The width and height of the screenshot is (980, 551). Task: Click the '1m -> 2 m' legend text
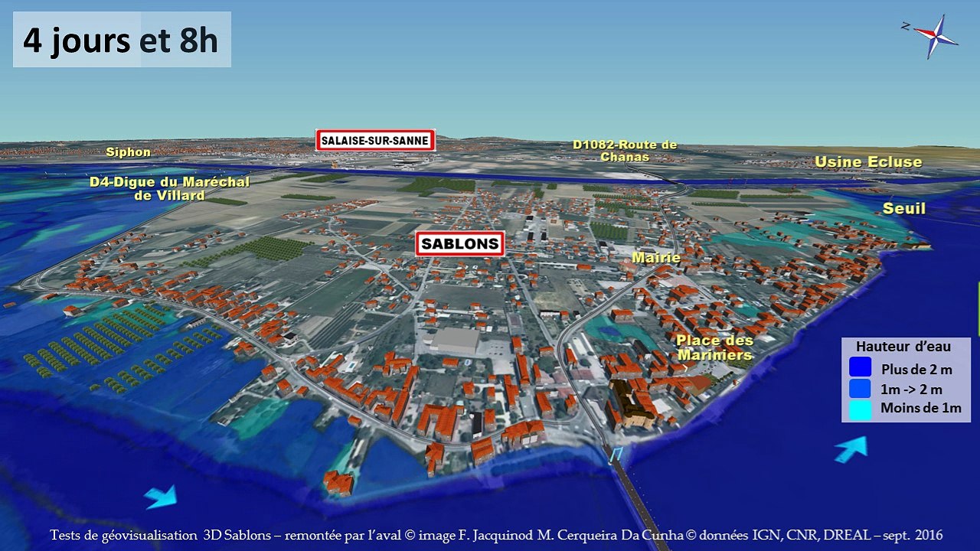(913, 389)
